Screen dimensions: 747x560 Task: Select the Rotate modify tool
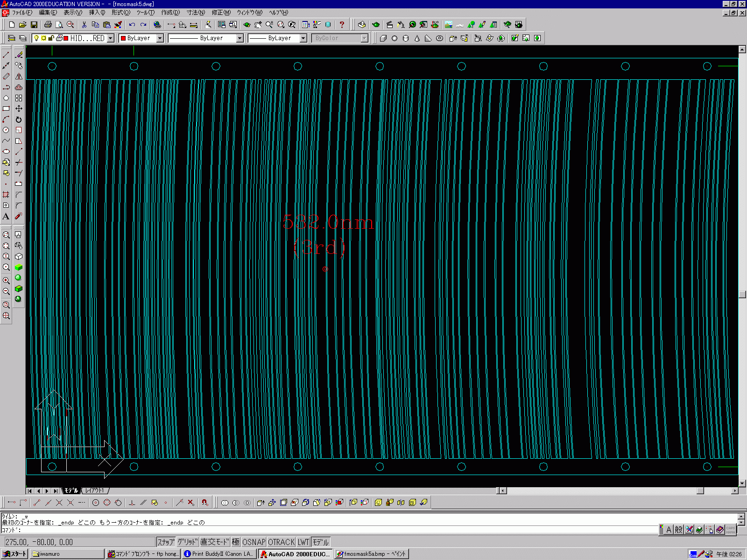point(19,119)
